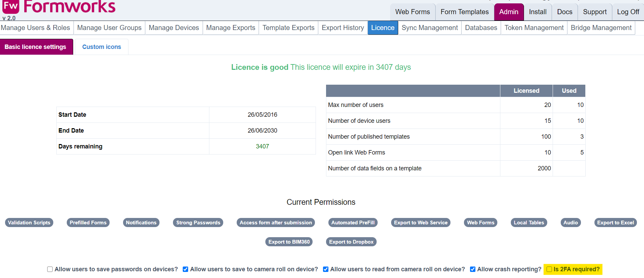Enable saving passwords on devices checkbox

point(50,269)
